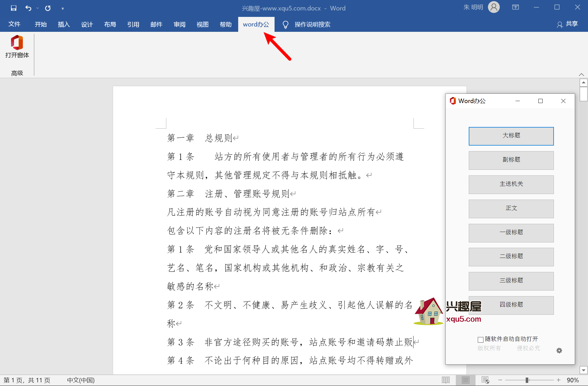Click the line 凡注册的账号自动视为同意注册的账号归站点所有
The width and height of the screenshot is (588, 386).
pos(271,212)
